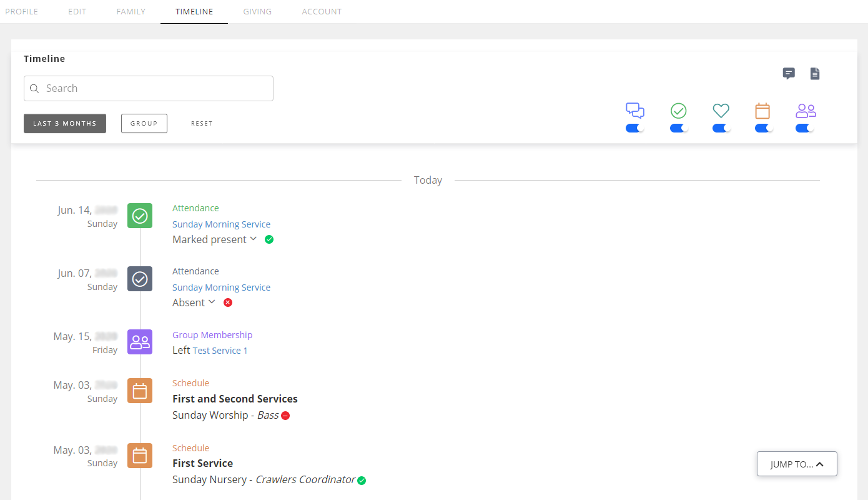This screenshot has height=500, width=868.
Task: Open the Absent status dropdown
Action: [x=212, y=302]
